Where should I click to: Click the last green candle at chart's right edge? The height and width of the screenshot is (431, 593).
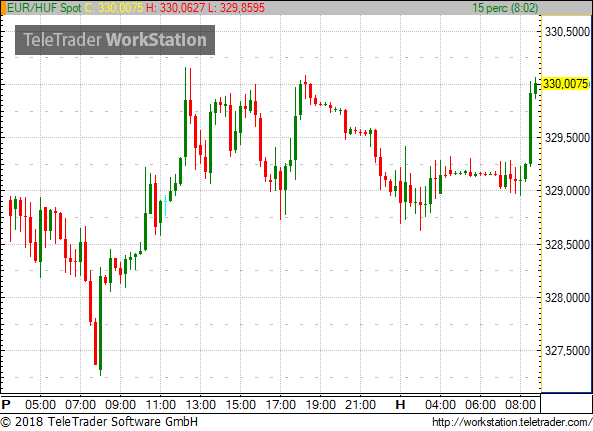coord(536,88)
